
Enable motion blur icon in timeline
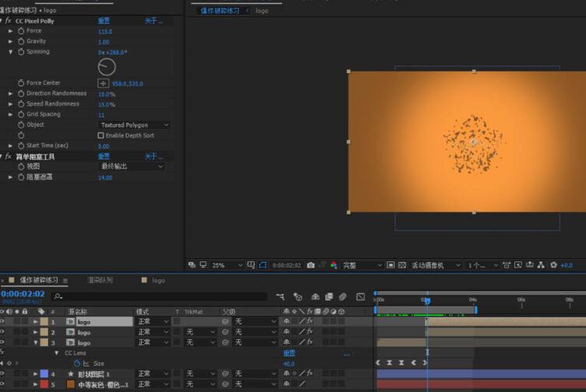(x=342, y=296)
